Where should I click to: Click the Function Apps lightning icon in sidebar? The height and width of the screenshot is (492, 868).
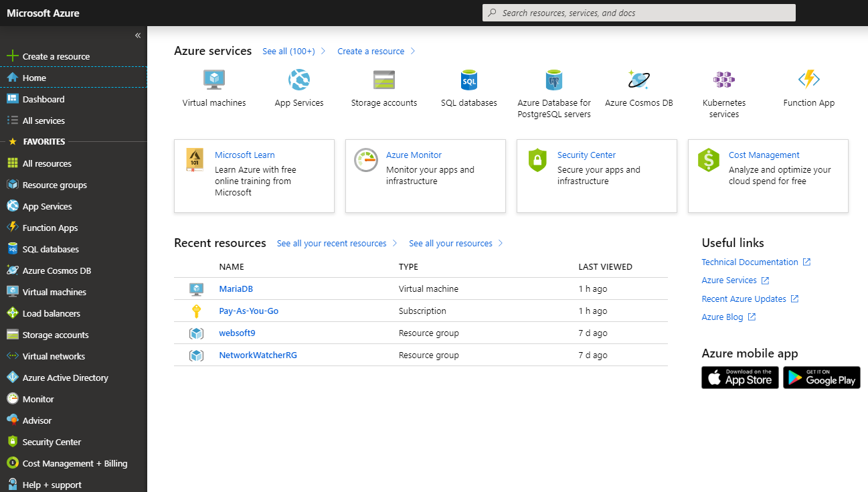12,228
